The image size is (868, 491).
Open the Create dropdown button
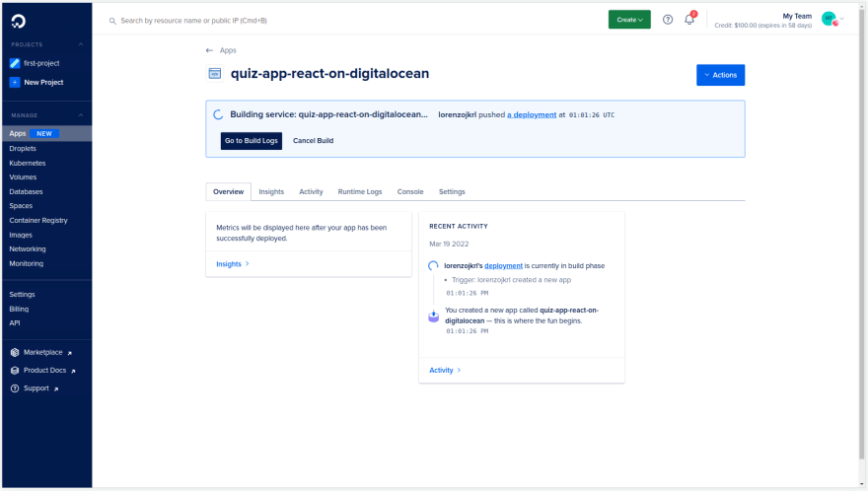(x=629, y=20)
